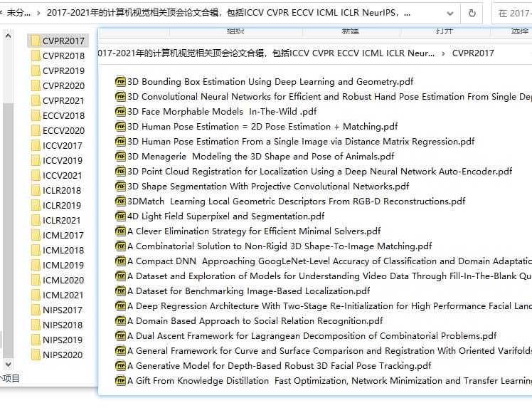Click chevron before CVPR2017 in front window breadcrumb

443,53
